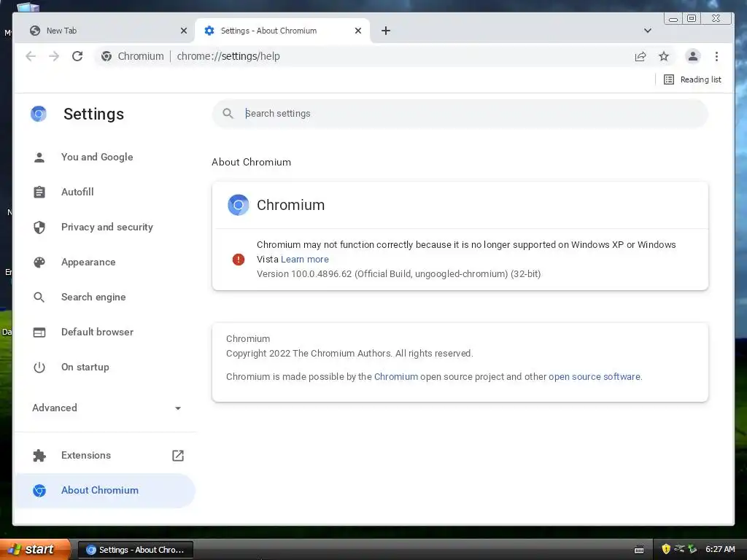The image size is (747, 560).
Task: Click the Chromium logo in About card
Action: (239, 205)
